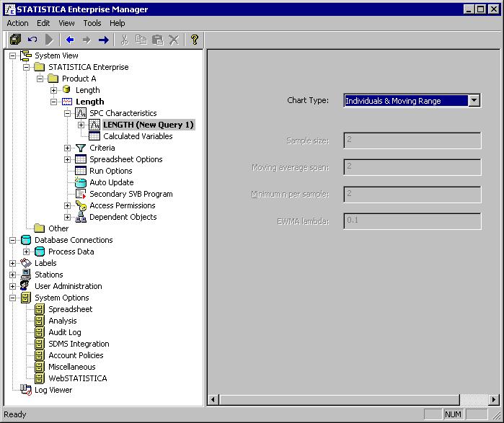Image resolution: width=504 pixels, height=423 pixels.
Task: Expand the Spreadsheet Options node
Action: click(x=67, y=160)
